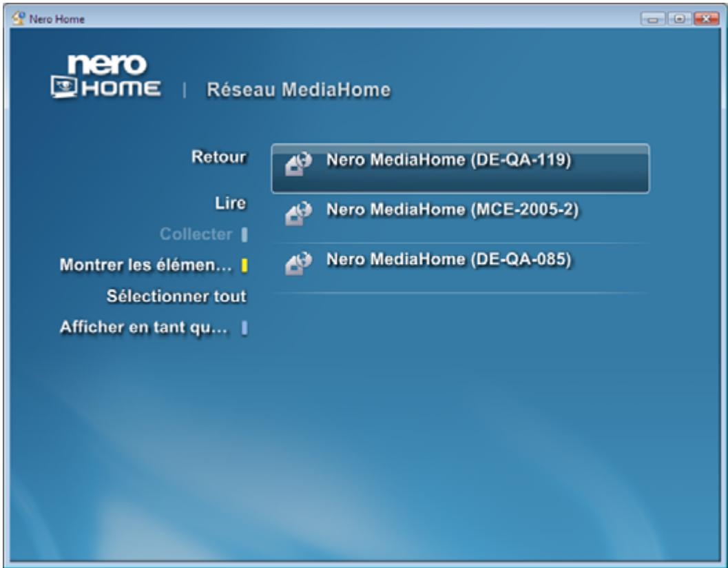The width and height of the screenshot is (728, 568).
Task: Click the Nero Home logo
Action: pos(106,77)
